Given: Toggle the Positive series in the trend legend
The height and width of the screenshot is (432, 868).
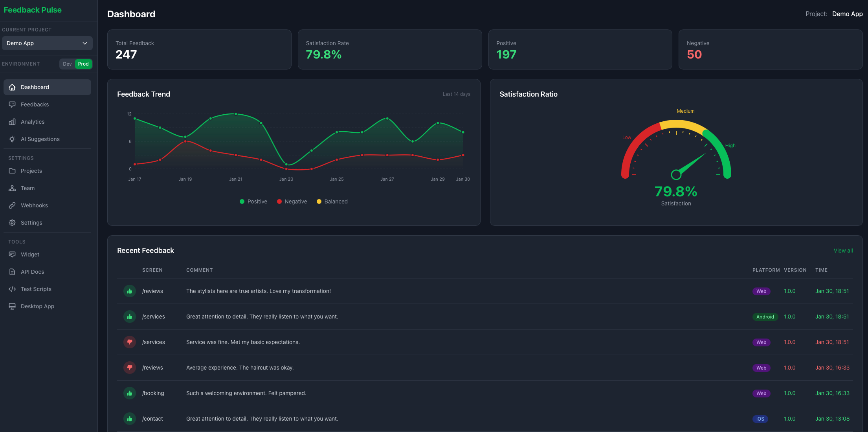Looking at the screenshot, I should coord(253,201).
